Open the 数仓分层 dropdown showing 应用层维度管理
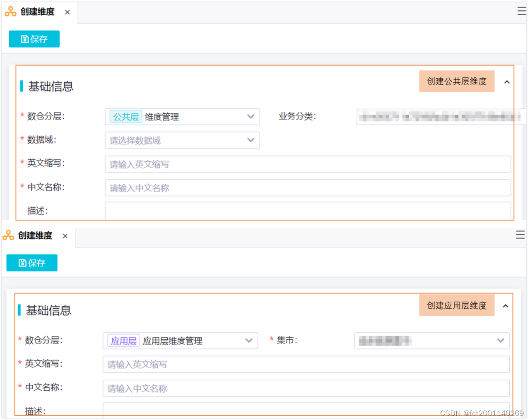Screen dimensions: 530x420 [x=180, y=341]
